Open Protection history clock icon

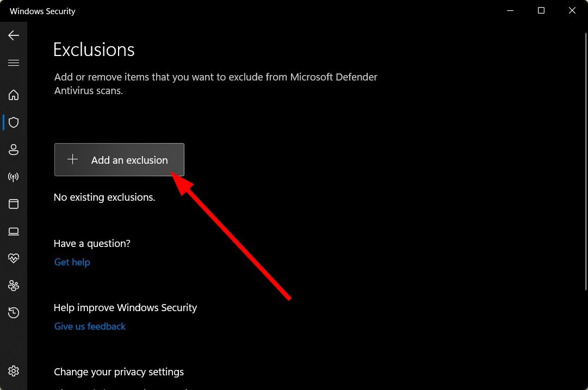pos(14,313)
